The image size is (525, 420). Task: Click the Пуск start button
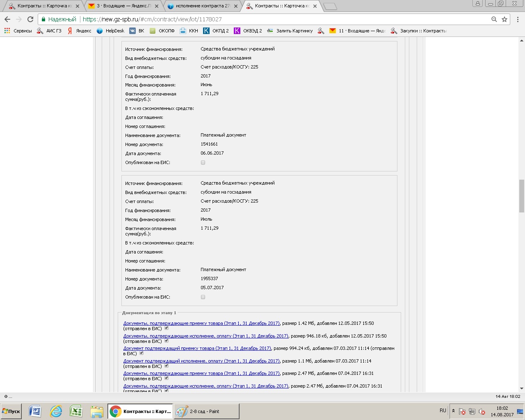(x=11, y=411)
